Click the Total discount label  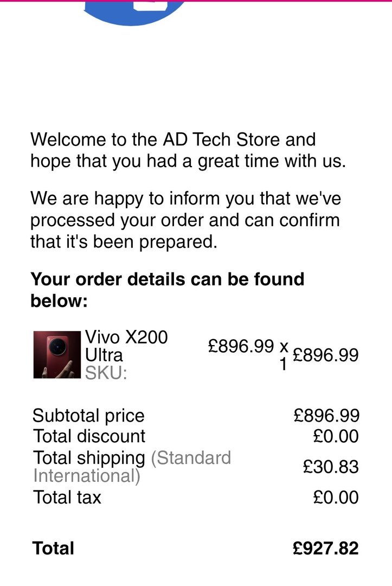click(x=89, y=436)
